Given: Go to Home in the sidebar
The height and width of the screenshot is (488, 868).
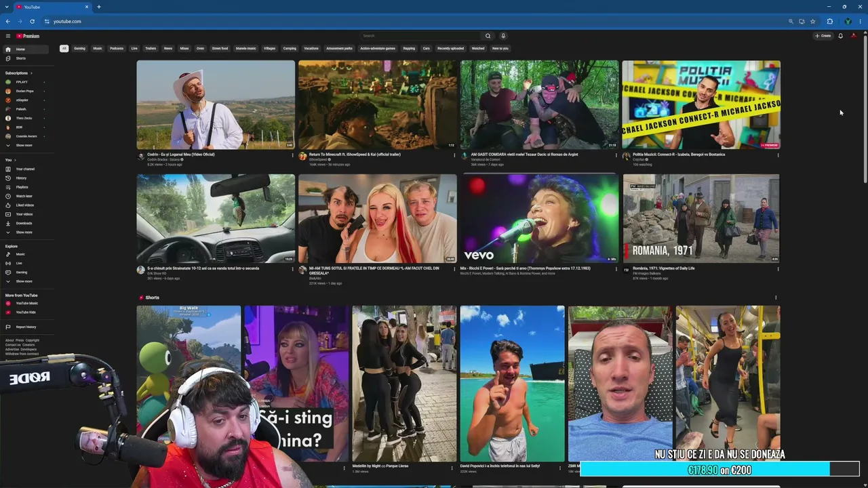Looking at the screenshot, I should (25, 49).
